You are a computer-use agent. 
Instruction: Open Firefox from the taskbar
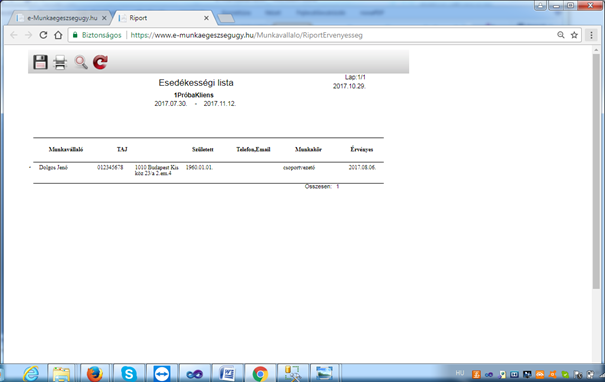point(95,374)
